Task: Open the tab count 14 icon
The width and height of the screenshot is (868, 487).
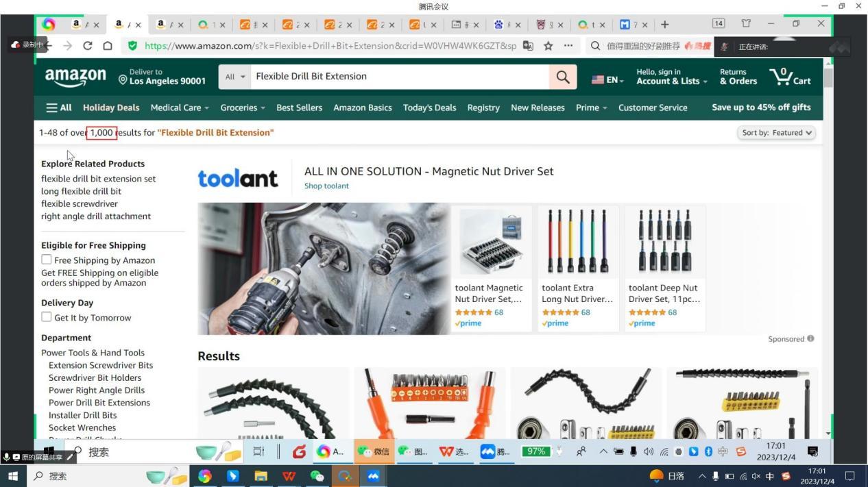Action: click(718, 23)
